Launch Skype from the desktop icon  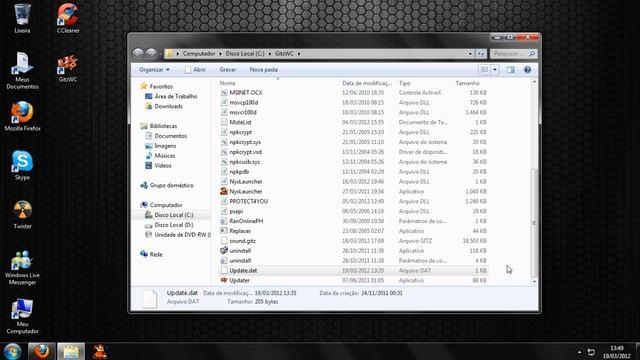[22, 165]
